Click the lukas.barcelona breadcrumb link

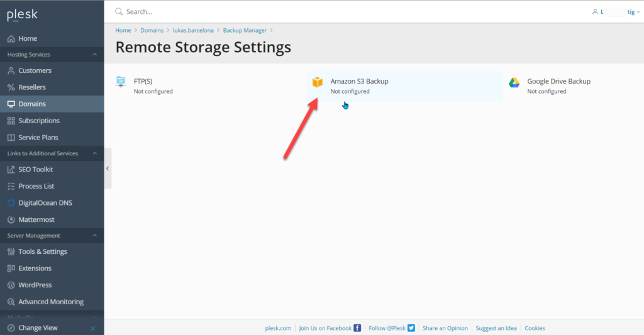click(193, 30)
